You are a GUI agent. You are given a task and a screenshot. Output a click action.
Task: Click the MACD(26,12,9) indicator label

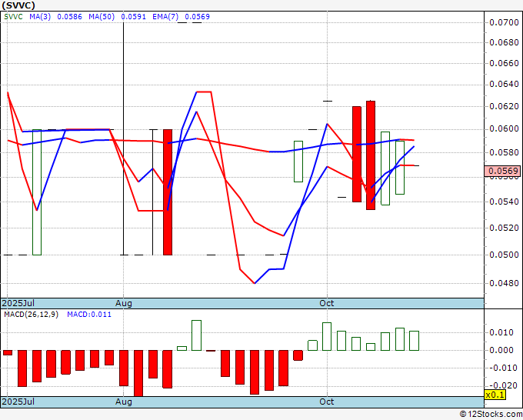tap(31, 315)
